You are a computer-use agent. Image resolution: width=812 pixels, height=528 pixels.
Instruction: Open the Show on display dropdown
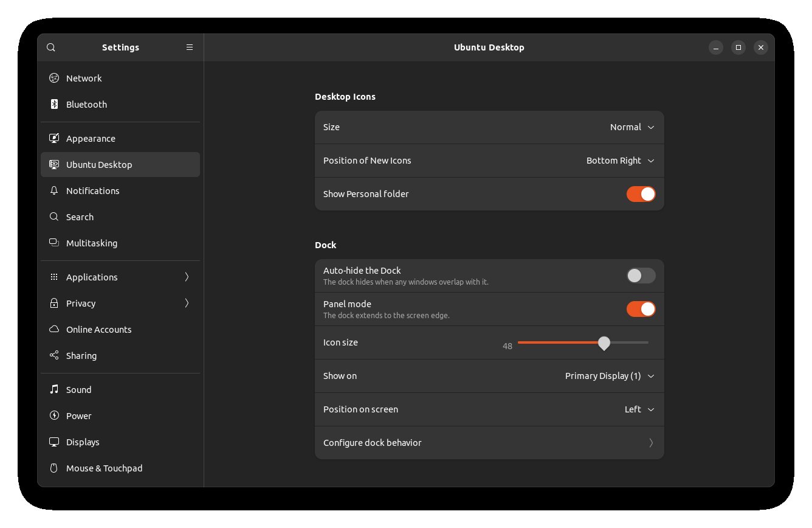tap(610, 376)
